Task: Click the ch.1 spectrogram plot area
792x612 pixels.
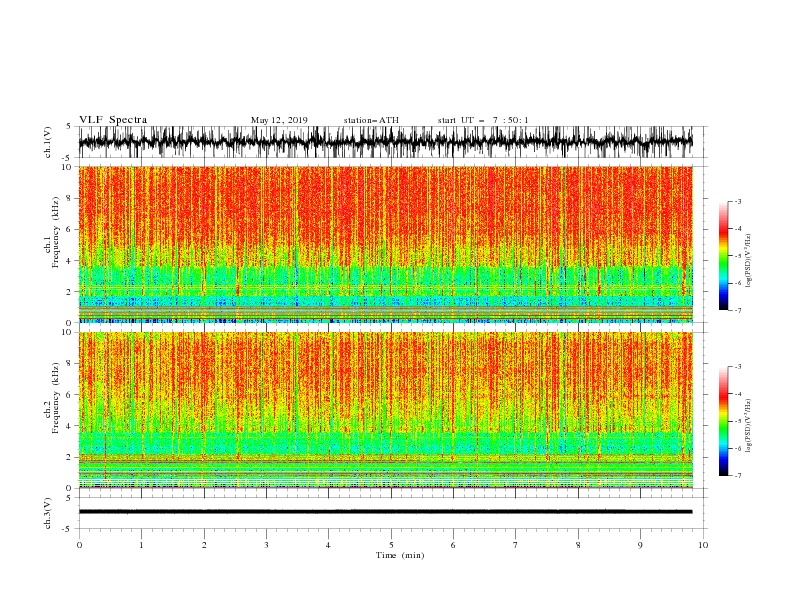Action: coord(385,244)
